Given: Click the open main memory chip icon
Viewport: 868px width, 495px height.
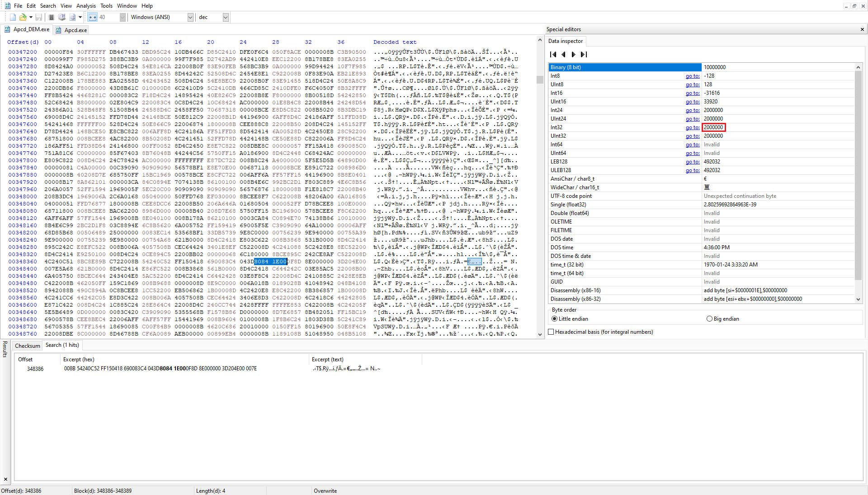Looking at the screenshot, I should point(52,17).
